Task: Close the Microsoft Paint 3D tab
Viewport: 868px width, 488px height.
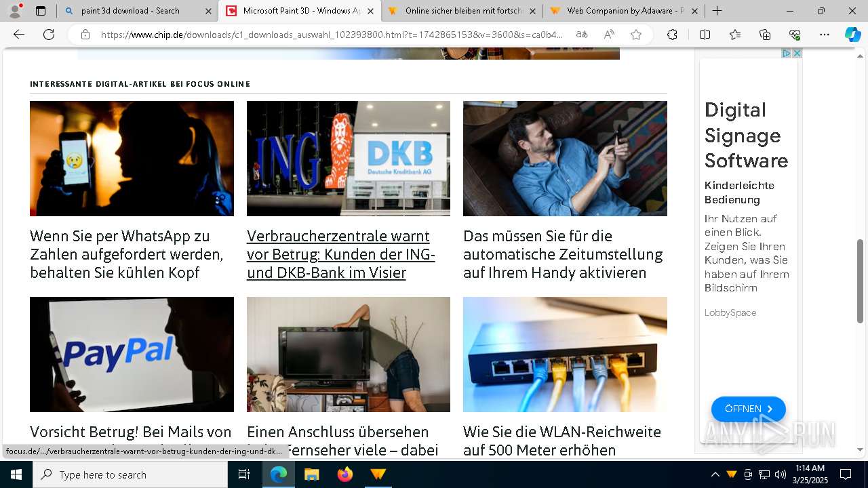Action: (370, 11)
